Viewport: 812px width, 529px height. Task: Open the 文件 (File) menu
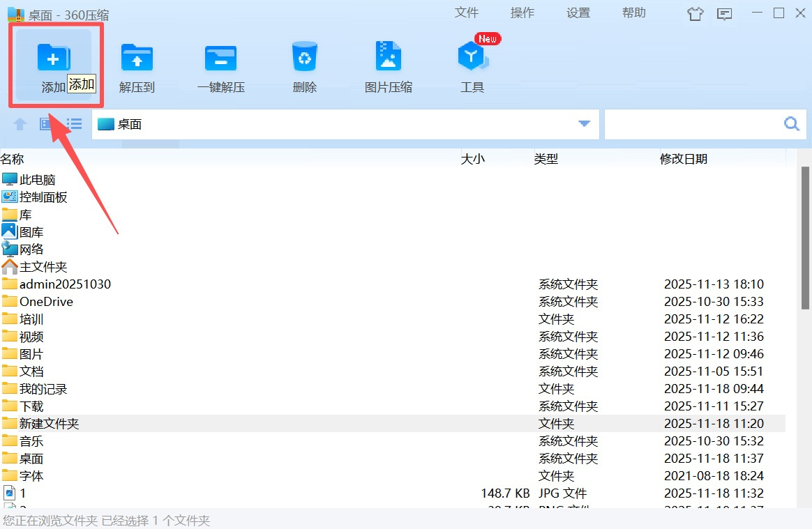coord(467,13)
